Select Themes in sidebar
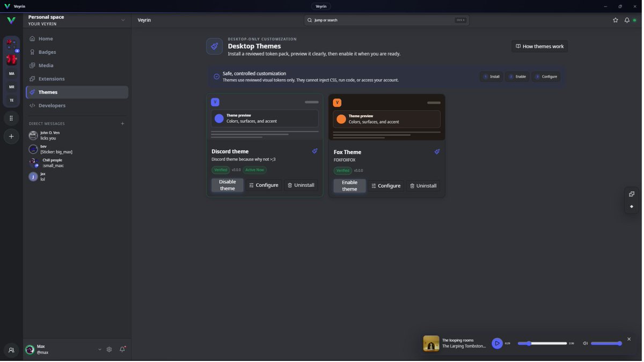644x362 pixels. (77, 92)
